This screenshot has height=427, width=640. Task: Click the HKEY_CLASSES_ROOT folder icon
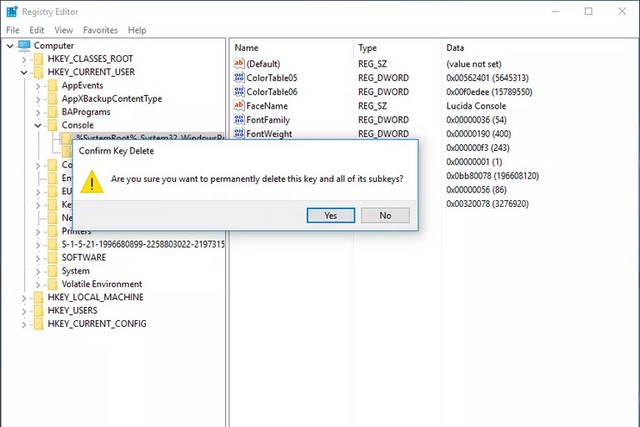[x=39, y=59]
